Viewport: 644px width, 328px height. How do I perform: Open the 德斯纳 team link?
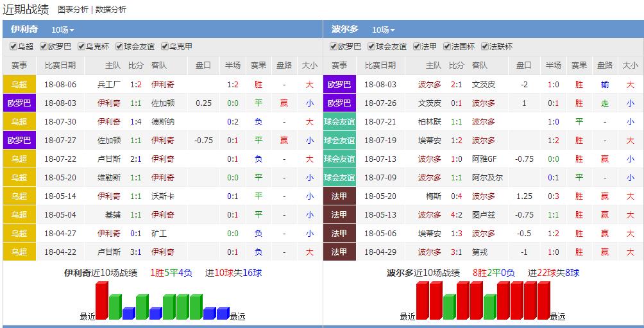162,122
